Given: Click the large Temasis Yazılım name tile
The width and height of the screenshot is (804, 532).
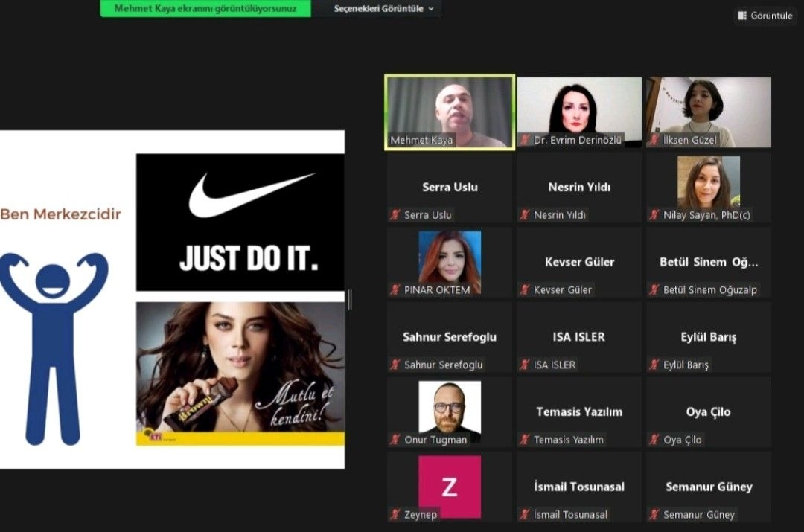Looking at the screenshot, I should pyautogui.click(x=579, y=411).
